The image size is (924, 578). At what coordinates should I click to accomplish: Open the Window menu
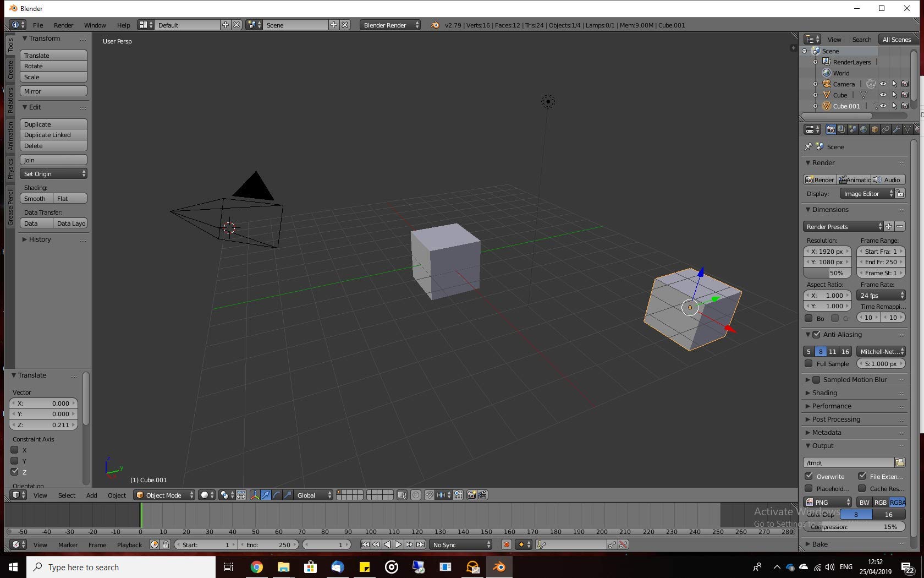95,25
